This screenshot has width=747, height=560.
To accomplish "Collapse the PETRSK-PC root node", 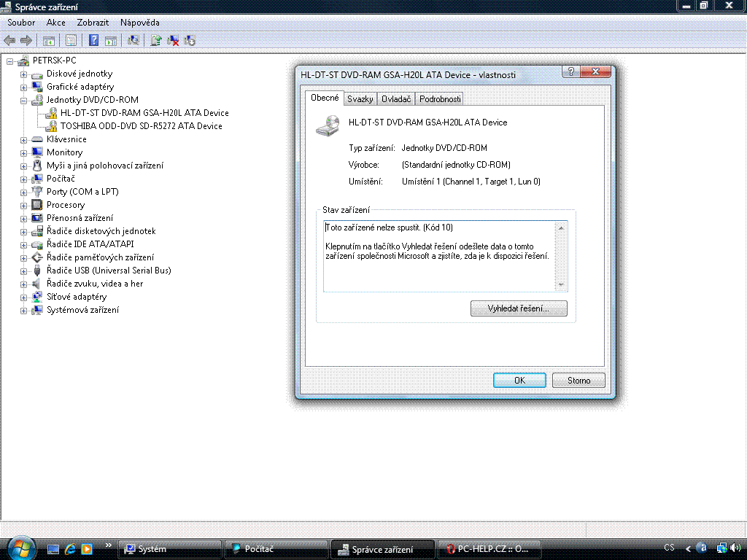I will click(x=10, y=61).
